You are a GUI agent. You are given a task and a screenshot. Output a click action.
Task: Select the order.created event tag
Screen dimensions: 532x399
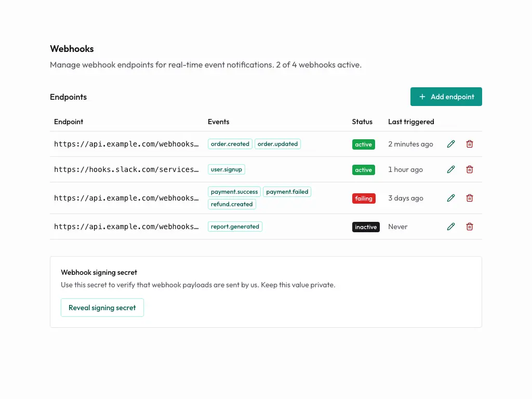point(230,144)
